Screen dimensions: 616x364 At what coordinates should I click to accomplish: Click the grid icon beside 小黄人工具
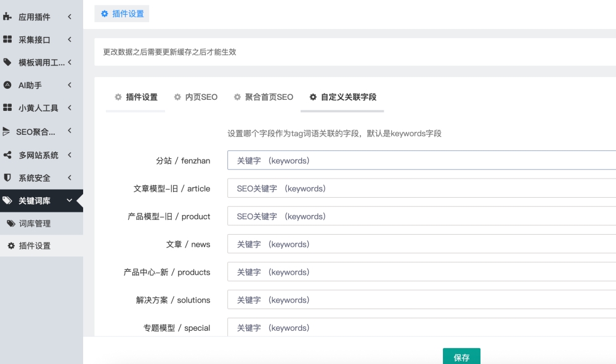pos(7,108)
